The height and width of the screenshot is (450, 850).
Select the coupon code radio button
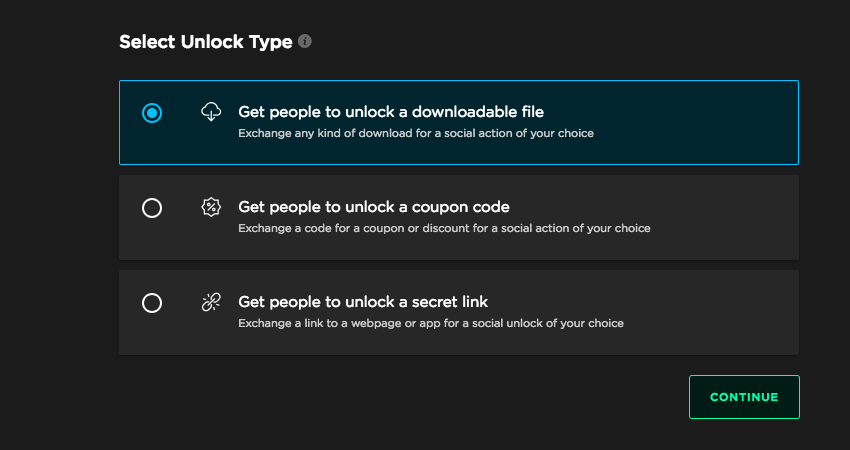152,208
